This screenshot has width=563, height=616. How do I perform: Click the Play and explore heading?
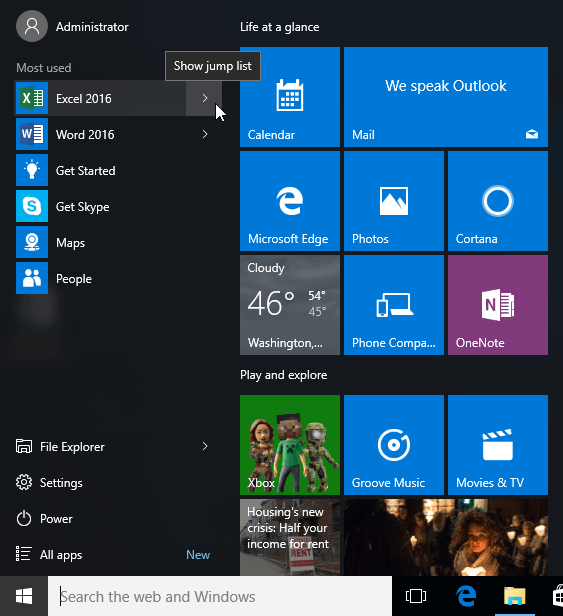[283, 375]
